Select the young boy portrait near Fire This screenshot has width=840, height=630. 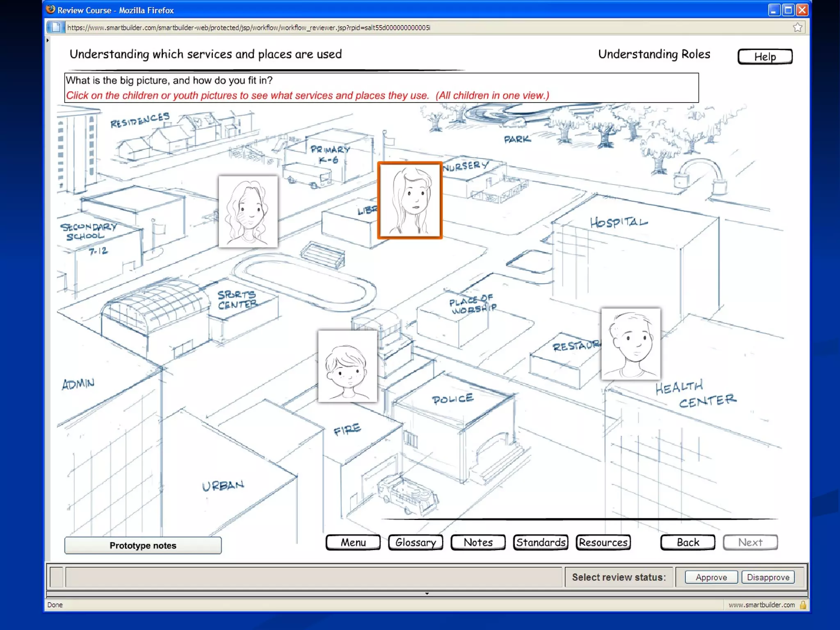coord(347,366)
